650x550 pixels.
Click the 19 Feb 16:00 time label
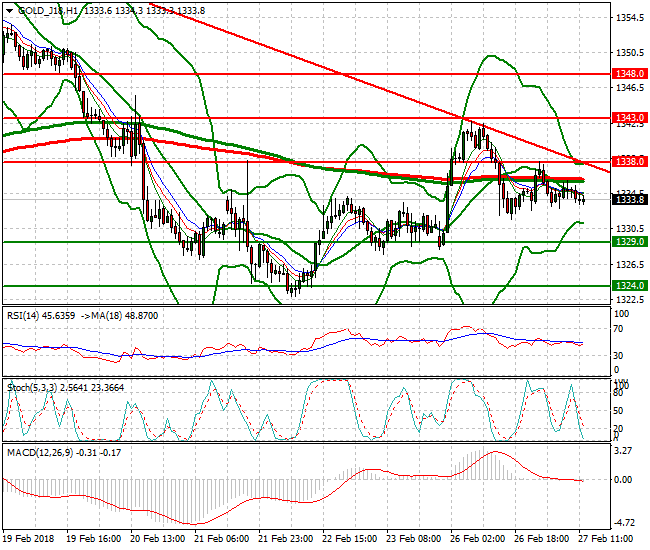94,539
